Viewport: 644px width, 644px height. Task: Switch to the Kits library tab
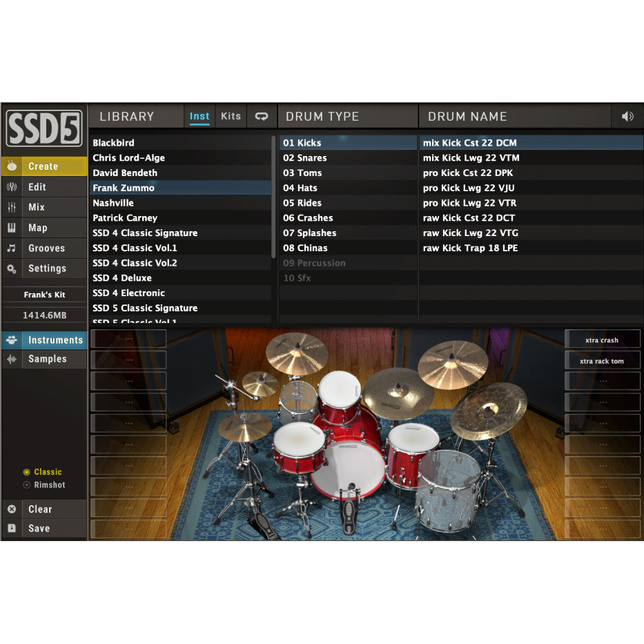(x=231, y=116)
